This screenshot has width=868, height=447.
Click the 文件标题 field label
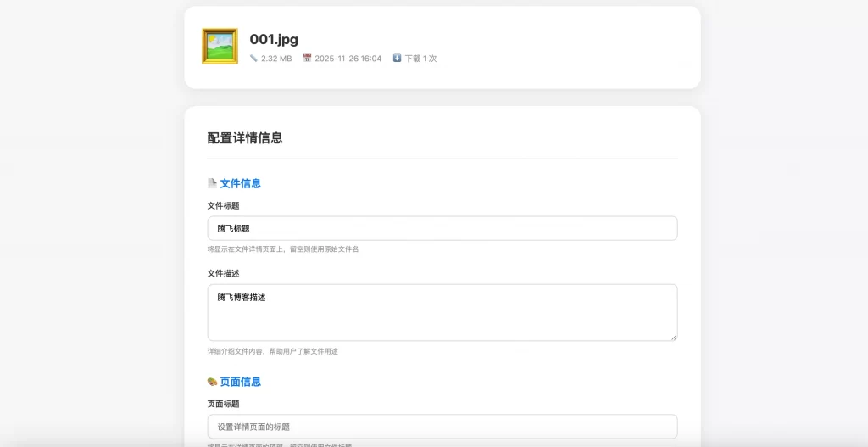[224, 205]
